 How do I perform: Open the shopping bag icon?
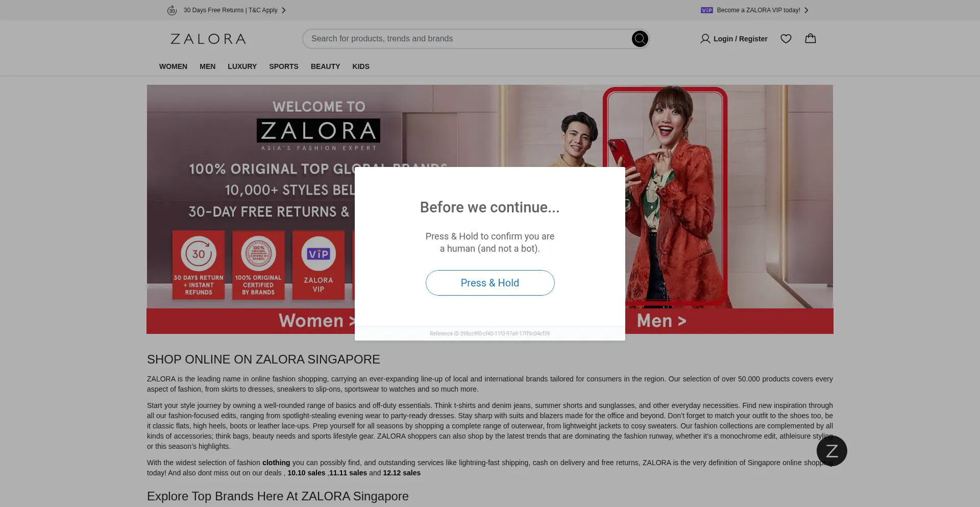811,38
